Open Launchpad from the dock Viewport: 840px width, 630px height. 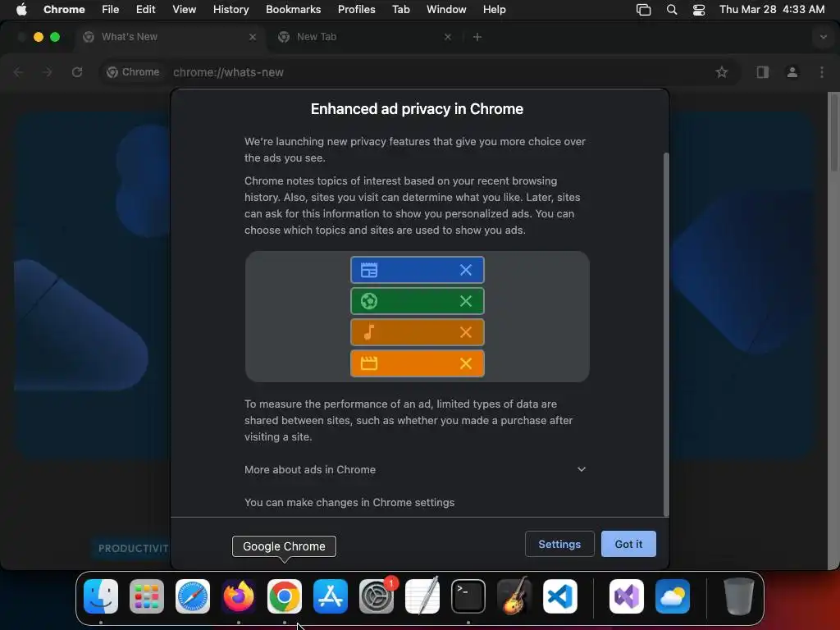coord(147,596)
